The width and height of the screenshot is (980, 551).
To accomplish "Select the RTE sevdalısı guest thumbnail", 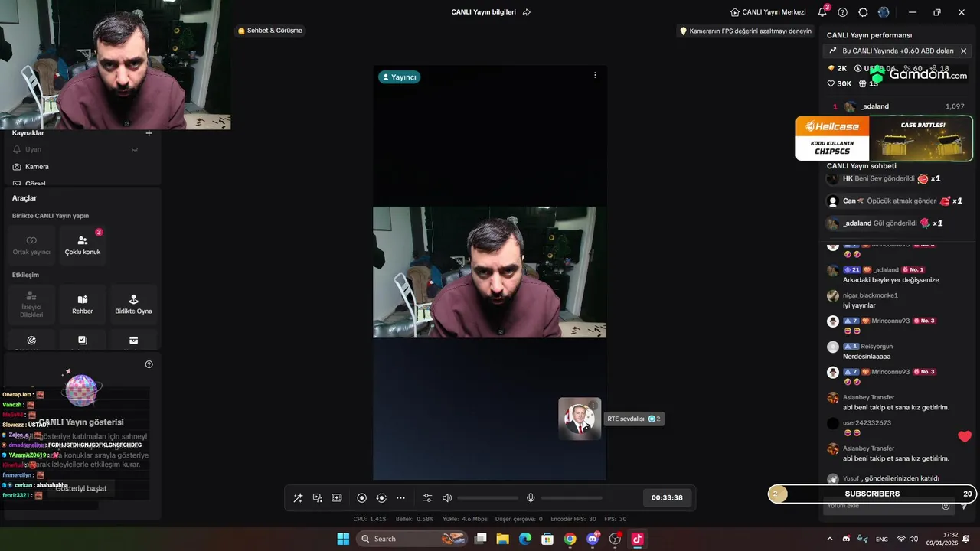I will click(579, 419).
